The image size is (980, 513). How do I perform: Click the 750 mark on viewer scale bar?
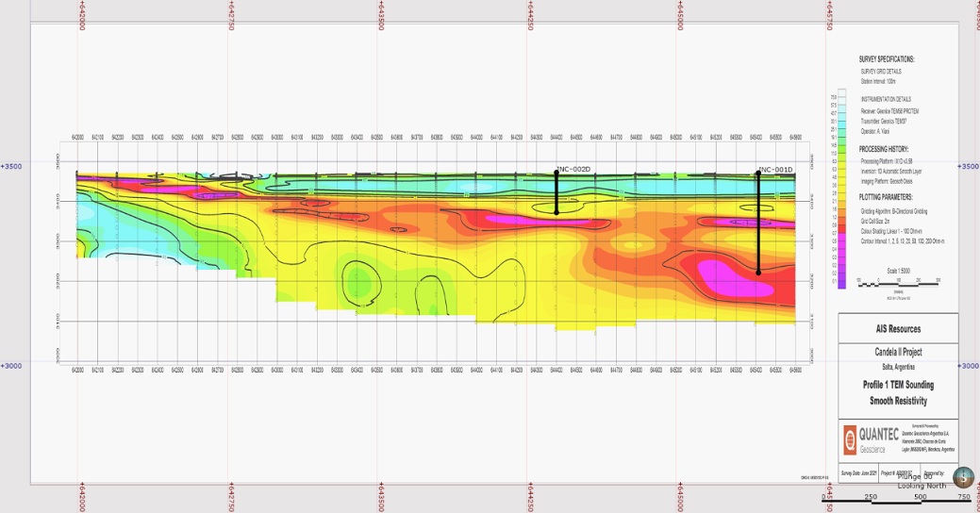click(x=964, y=497)
